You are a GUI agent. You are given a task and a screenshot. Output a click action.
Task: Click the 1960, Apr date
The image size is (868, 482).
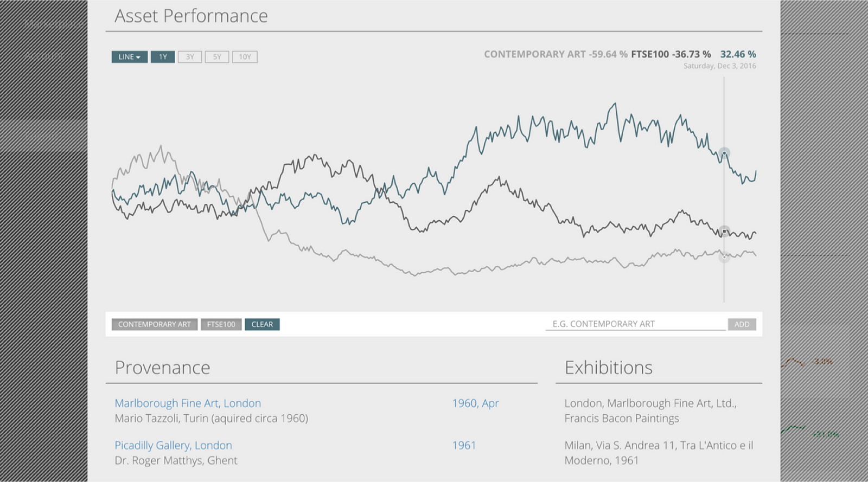pyautogui.click(x=475, y=403)
